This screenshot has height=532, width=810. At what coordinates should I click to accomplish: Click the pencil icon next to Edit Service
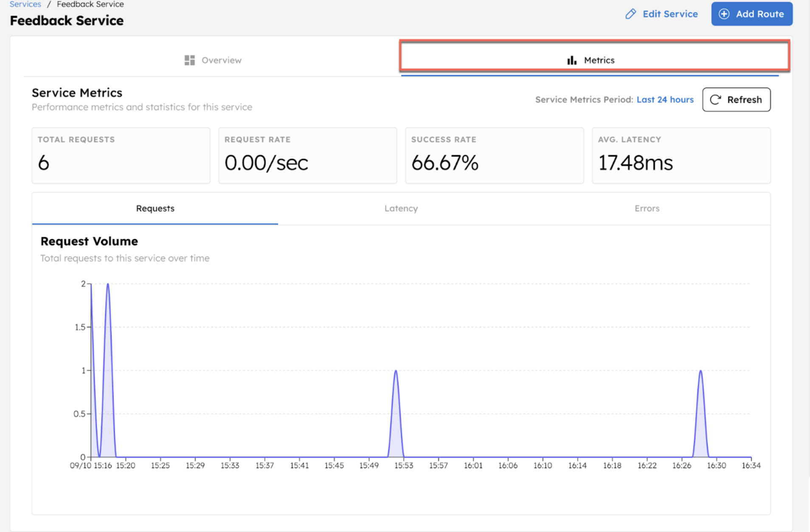[x=631, y=14]
